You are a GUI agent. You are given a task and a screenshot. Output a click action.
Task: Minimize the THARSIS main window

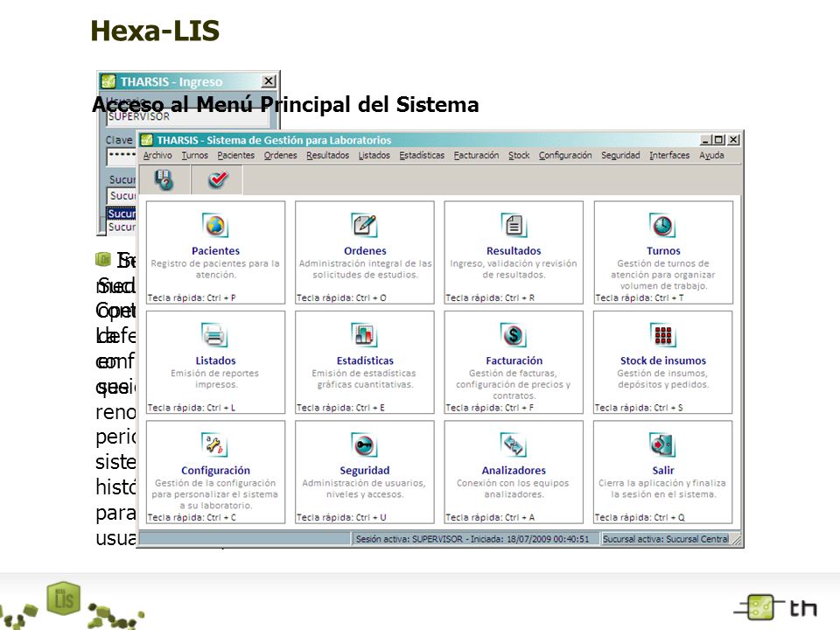(707, 140)
